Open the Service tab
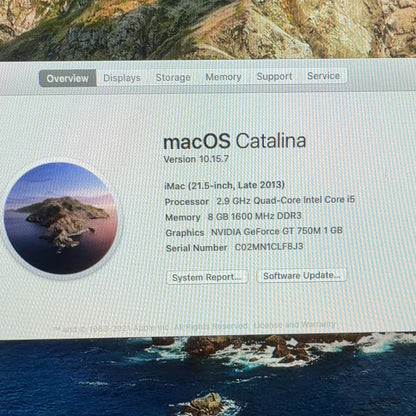Image resolution: width=416 pixels, height=416 pixels. click(324, 76)
